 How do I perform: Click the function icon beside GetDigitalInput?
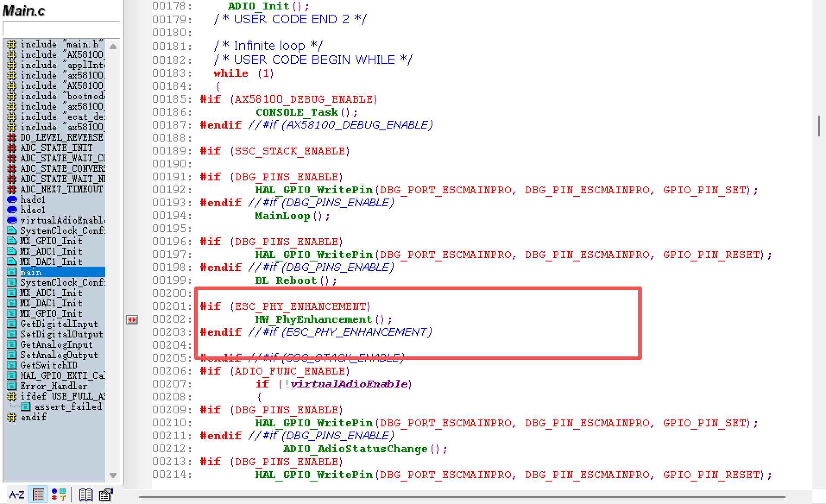click(x=12, y=324)
